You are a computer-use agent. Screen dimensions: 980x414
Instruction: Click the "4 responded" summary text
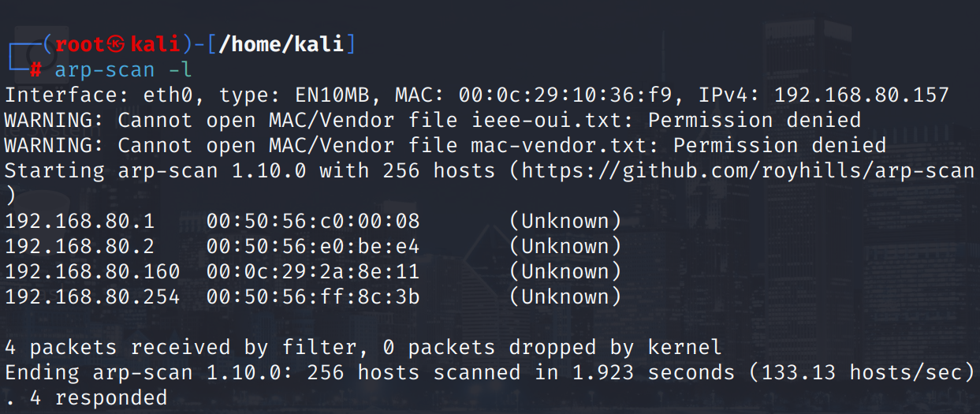(x=99, y=398)
